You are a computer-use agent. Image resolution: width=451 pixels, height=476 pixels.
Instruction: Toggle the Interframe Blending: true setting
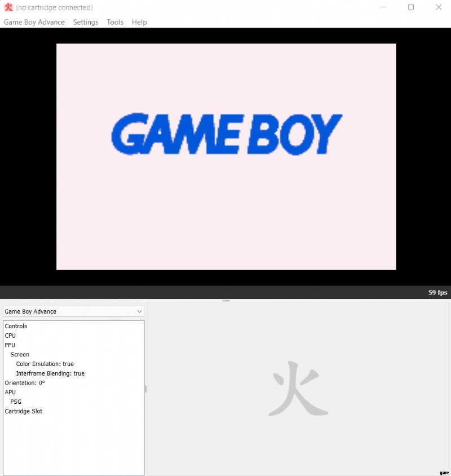tap(50, 373)
